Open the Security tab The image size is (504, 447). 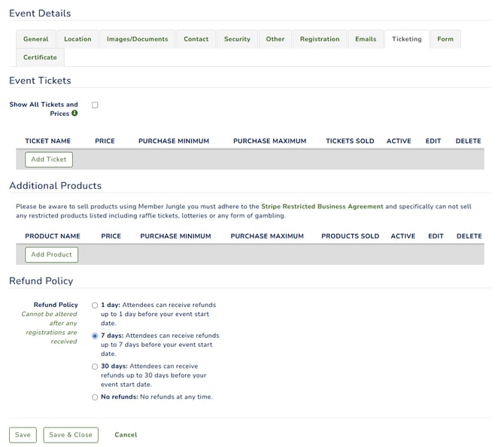point(237,39)
